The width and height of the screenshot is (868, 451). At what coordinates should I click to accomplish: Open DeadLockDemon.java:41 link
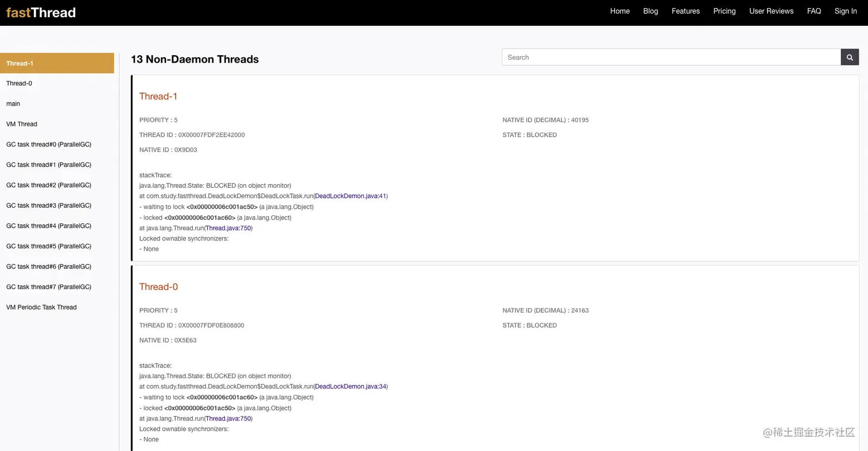tap(350, 196)
